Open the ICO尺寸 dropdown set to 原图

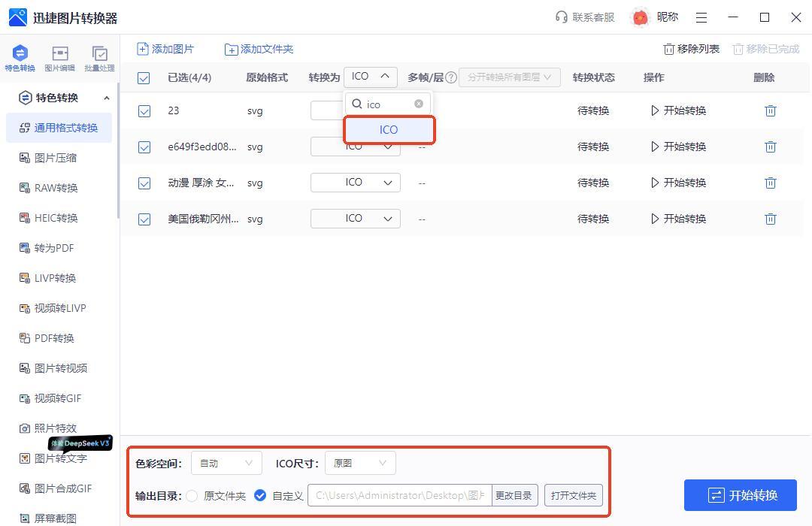[x=360, y=463]
